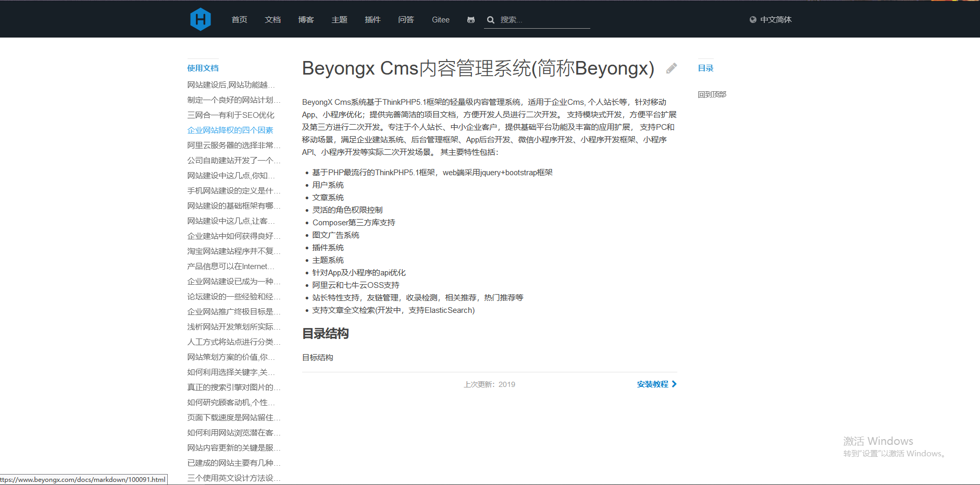The image size is (980, 485).
Task: Open sidebar article 人工方式将站点进行分类…
Action: pos(234,342)
